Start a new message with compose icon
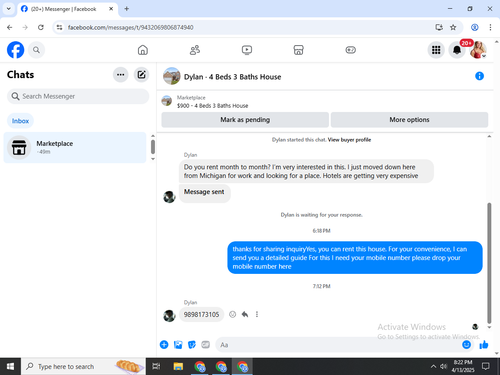Screen dimensions: 500x375 point(141,75)
